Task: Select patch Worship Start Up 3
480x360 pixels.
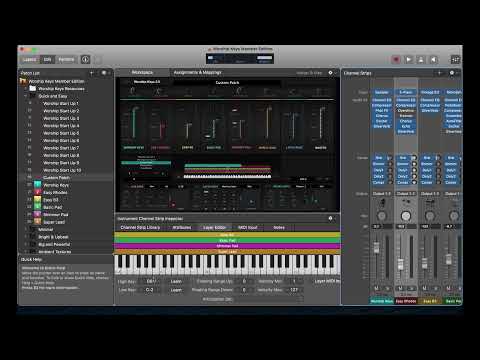Action: click(x=61, y=118)
